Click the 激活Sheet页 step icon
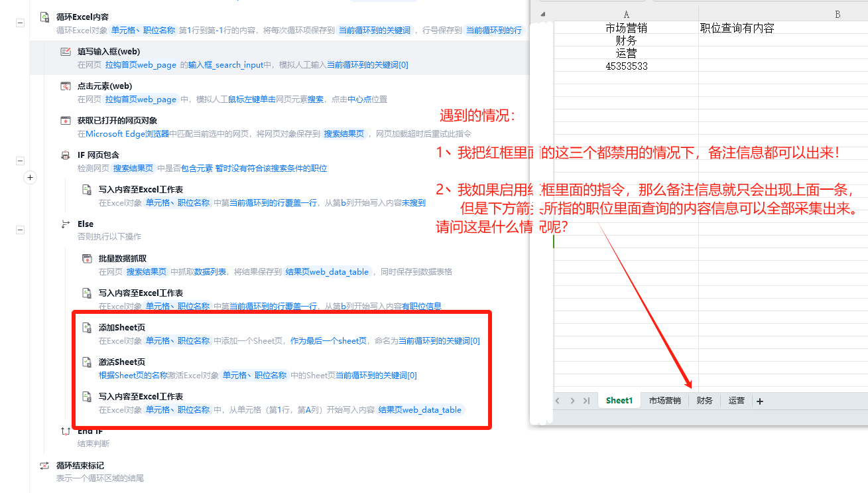Viewport: 868px width, 493px height. tap(87, 362)
